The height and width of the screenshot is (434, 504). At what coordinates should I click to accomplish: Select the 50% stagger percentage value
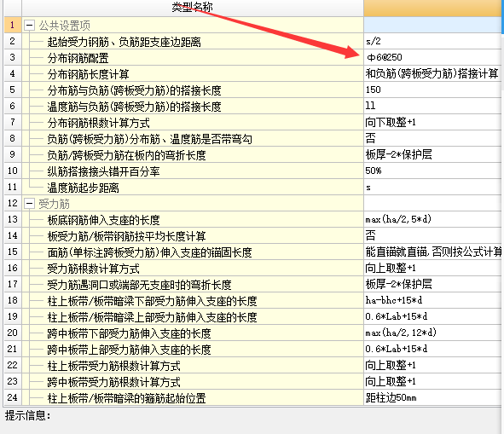coord(432,171)
